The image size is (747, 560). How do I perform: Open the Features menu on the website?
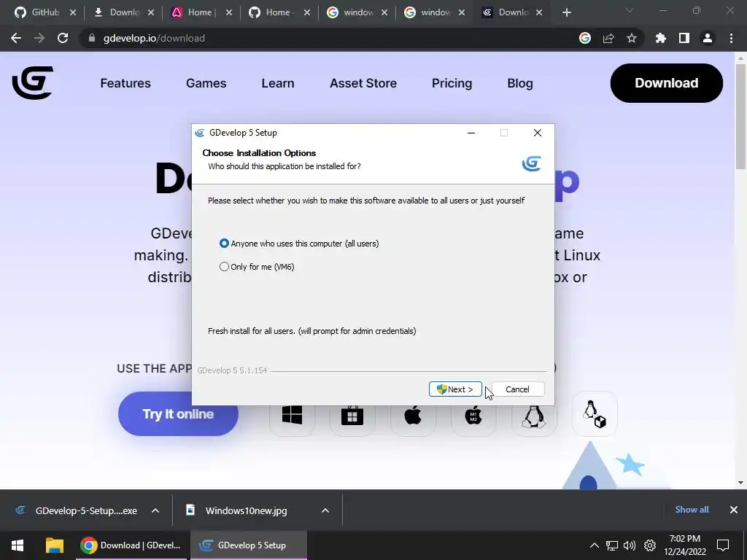click(125, 83)
